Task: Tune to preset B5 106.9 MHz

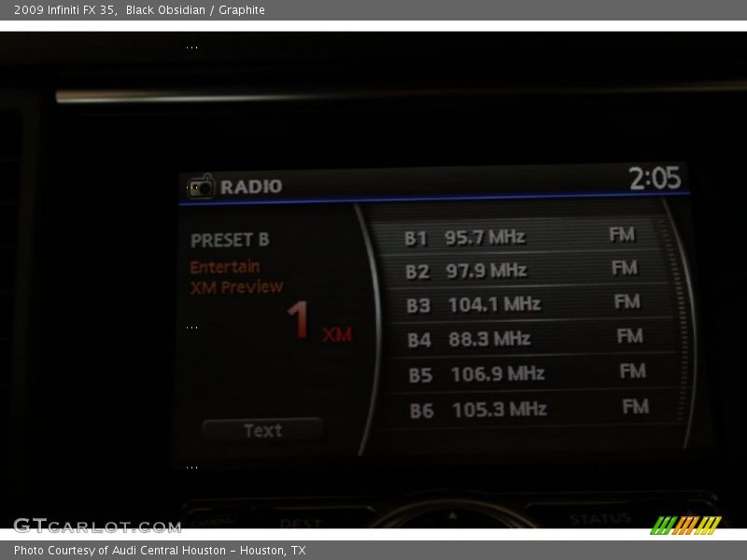Action: click(x=527, y=373)
